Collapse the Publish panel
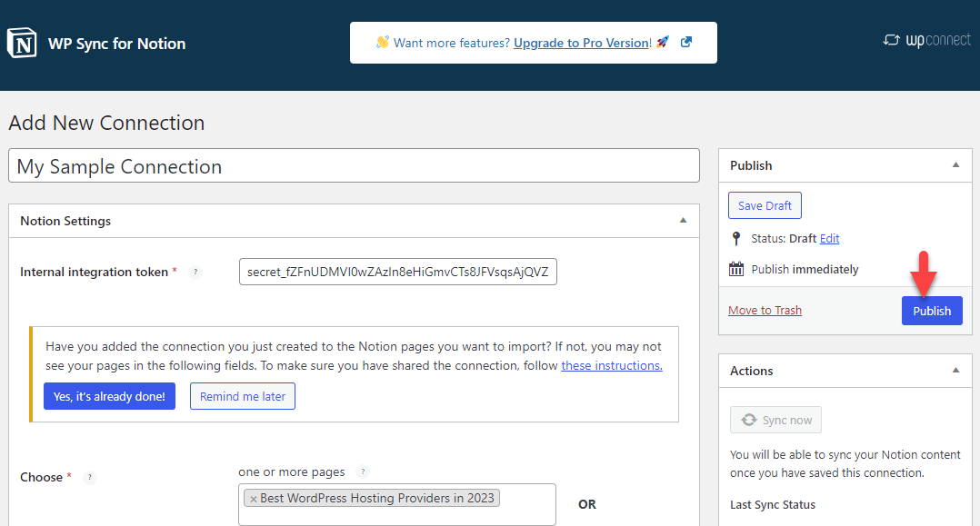980x526 pixels. pos(955,165)
